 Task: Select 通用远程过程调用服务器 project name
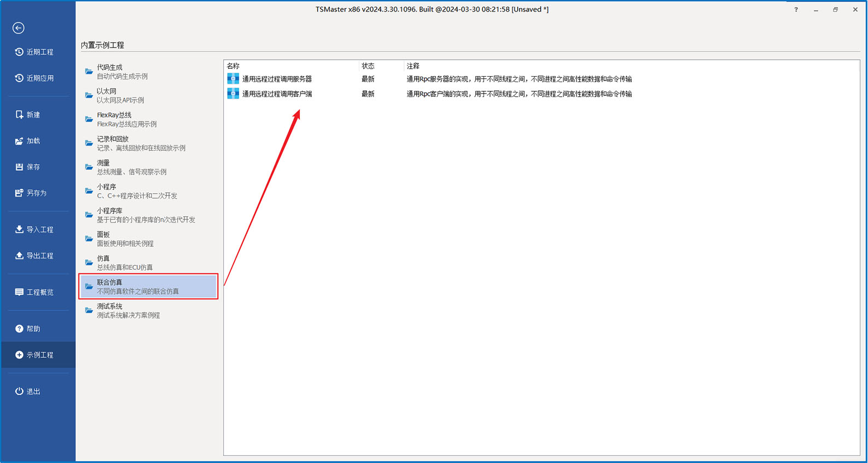pyautogui.click(x=277, y=79)
